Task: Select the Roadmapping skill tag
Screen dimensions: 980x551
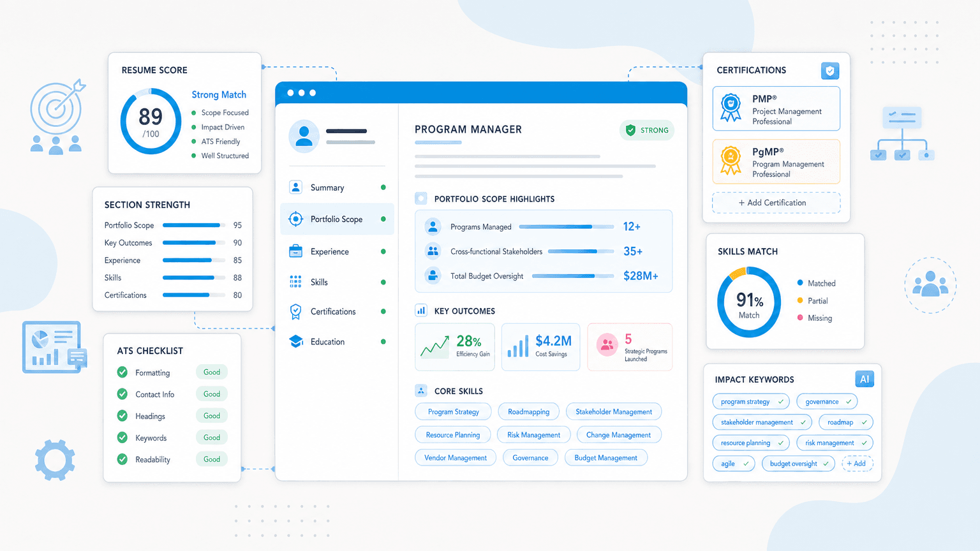Action: point(528,412)
